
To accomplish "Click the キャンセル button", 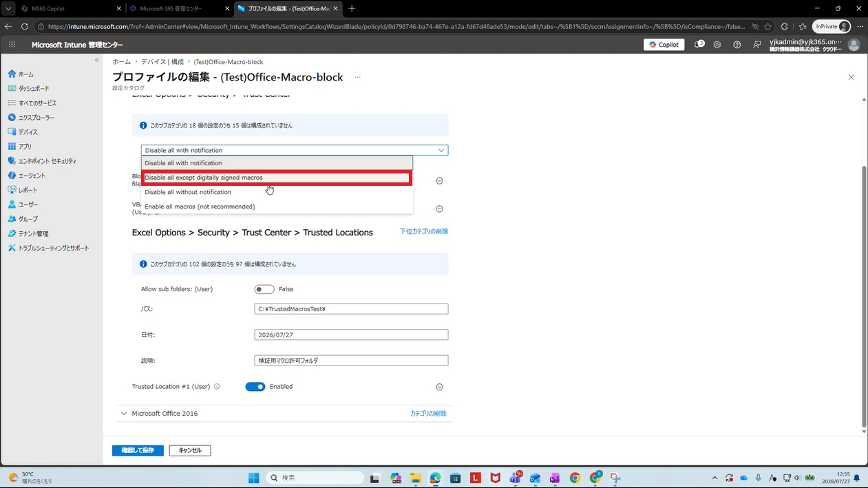I will (190, 450).
